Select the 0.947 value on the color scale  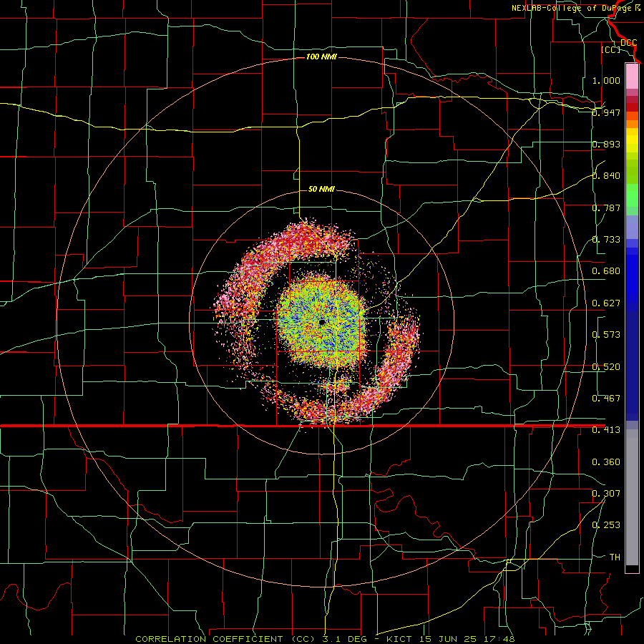point(606,112)
